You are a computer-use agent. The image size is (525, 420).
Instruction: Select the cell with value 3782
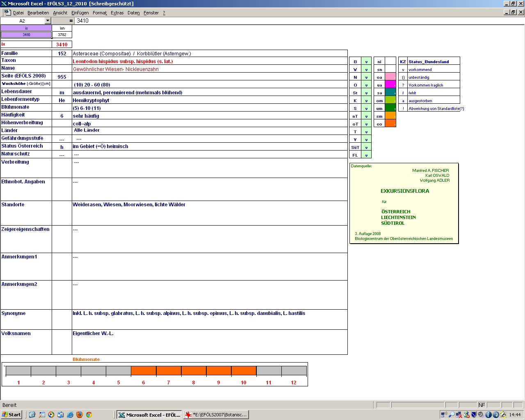62,35
